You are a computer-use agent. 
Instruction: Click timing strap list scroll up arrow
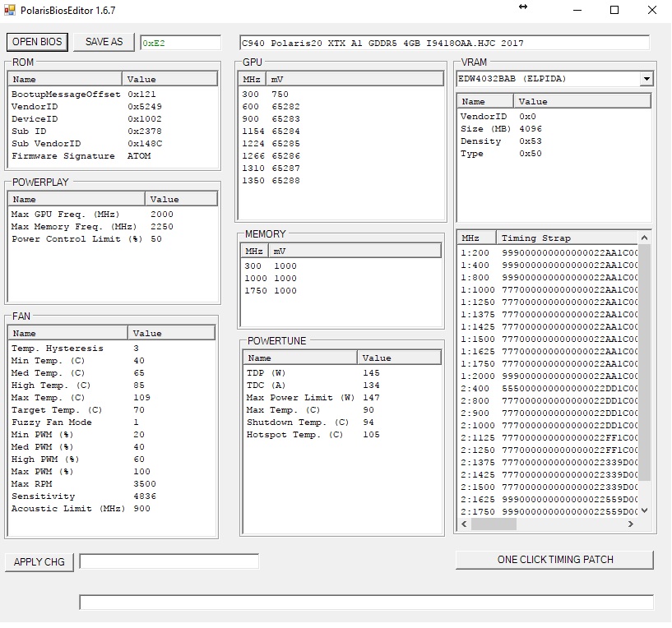pos(644,238)
